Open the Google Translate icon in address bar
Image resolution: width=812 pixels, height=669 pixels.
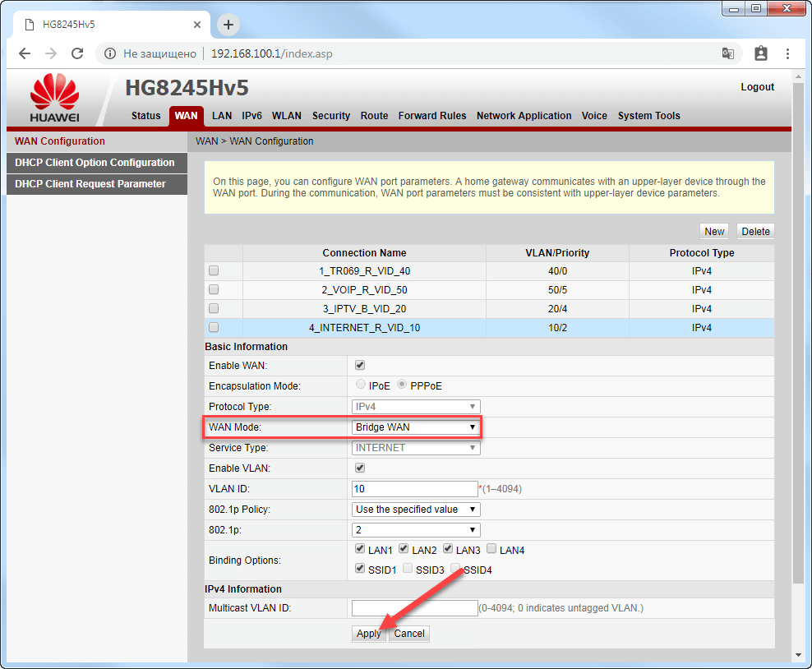[x=728, y=53]
